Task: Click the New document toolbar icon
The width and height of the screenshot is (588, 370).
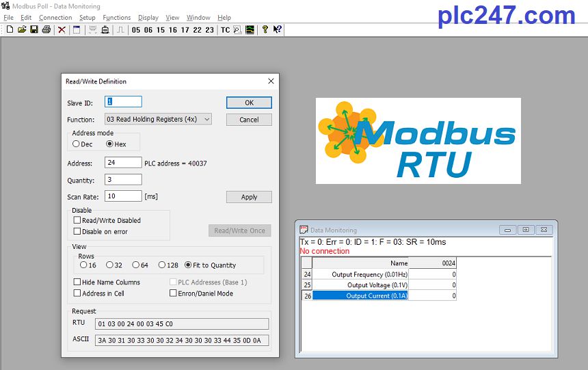Action: (10, 29)
